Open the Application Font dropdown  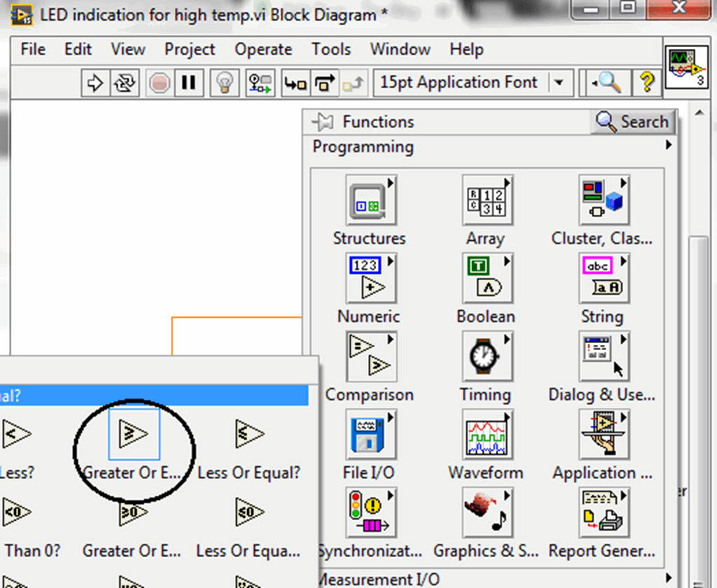(559, 82)
